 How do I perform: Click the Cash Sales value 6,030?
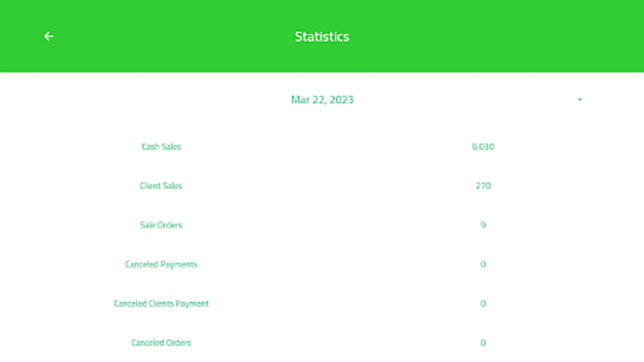[x=483, y=146]
